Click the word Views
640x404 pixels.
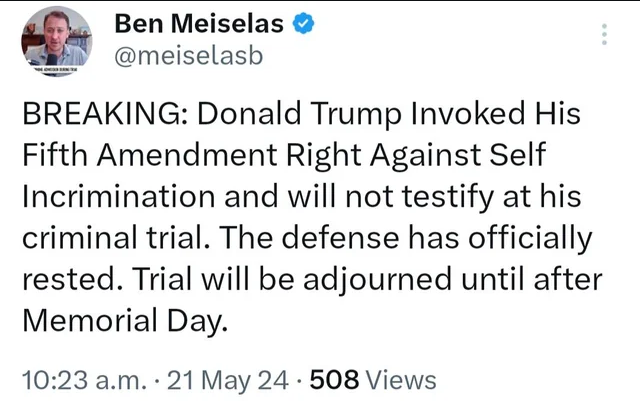pos(401,380)
